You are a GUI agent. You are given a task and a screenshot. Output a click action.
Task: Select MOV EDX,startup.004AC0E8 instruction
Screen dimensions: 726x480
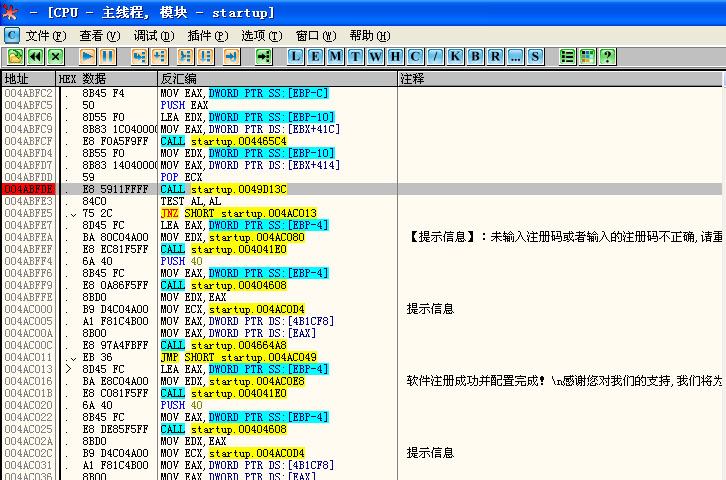232,381
